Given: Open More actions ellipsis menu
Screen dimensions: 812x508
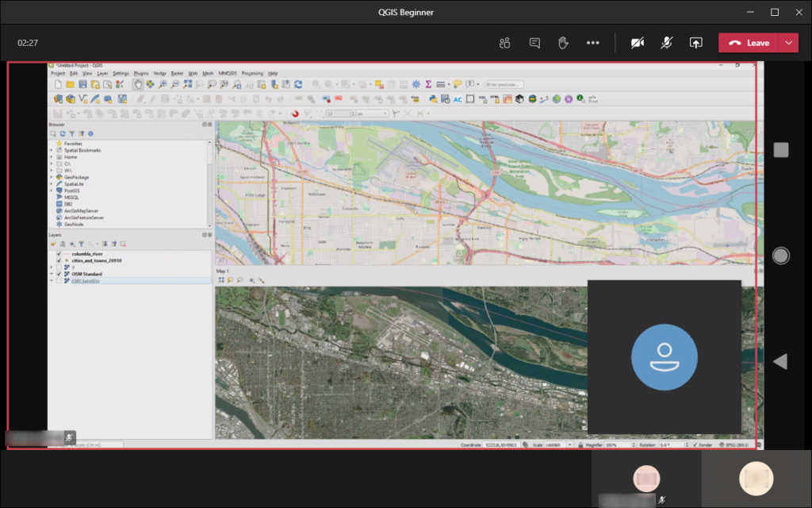Looking at the screenshot, I should (x=593, y=43).
